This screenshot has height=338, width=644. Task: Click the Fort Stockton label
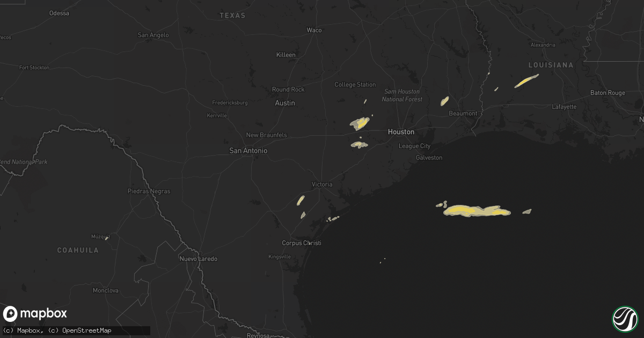point(34,68)
